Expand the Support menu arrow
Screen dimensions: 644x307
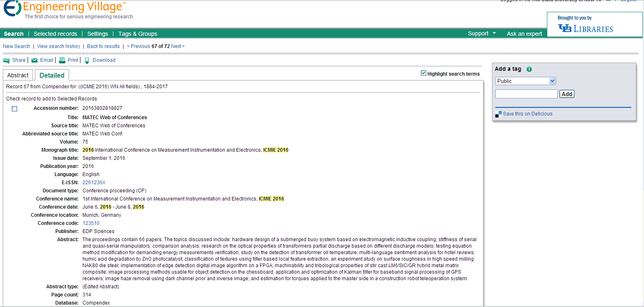coord(494,33)
